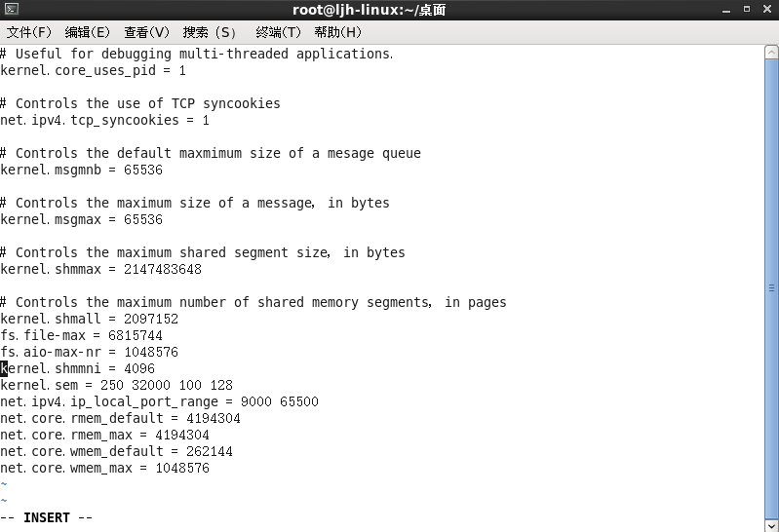This screenshot has width=779, height=532.
Task: Click the line kernel.shmmax = 2147483648
Action: pos(100,269)
